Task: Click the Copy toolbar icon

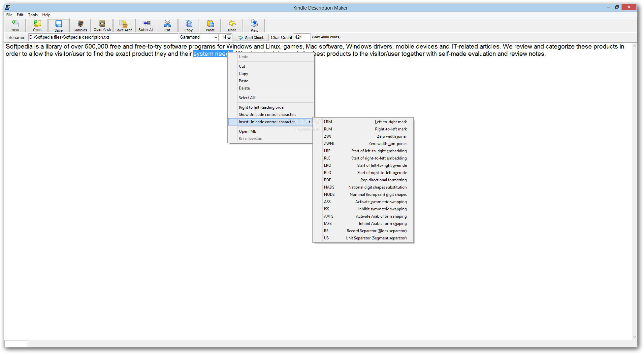Action: click(x=188, y=25)
